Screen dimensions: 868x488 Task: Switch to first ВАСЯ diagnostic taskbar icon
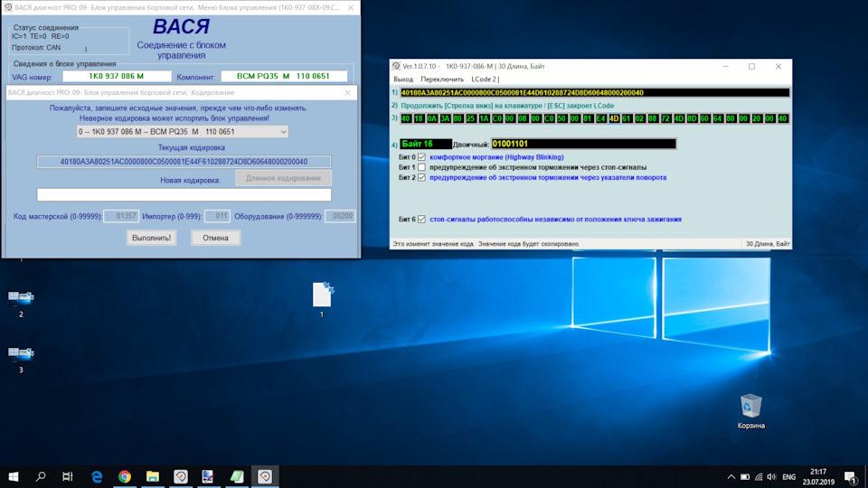tap(181, 476)
